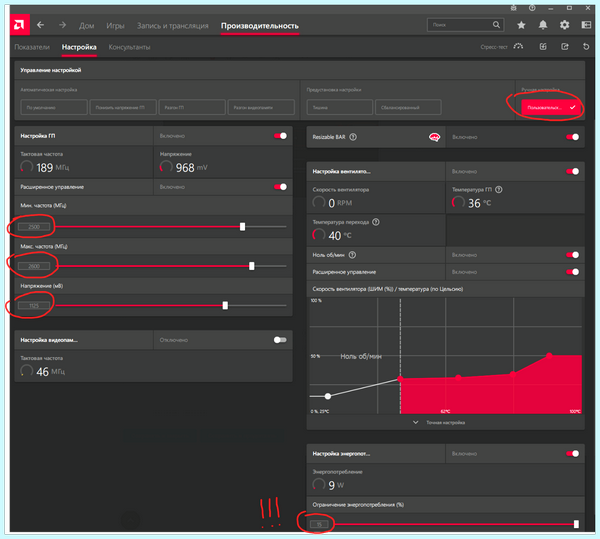The image size is (600, 539).
Task: Click the red Пользовательск... button
Action: 551,107
